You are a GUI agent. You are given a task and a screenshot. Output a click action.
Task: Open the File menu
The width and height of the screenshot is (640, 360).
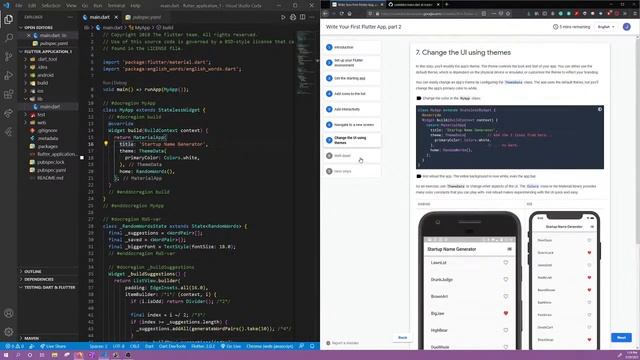click(x=19, y=6)
